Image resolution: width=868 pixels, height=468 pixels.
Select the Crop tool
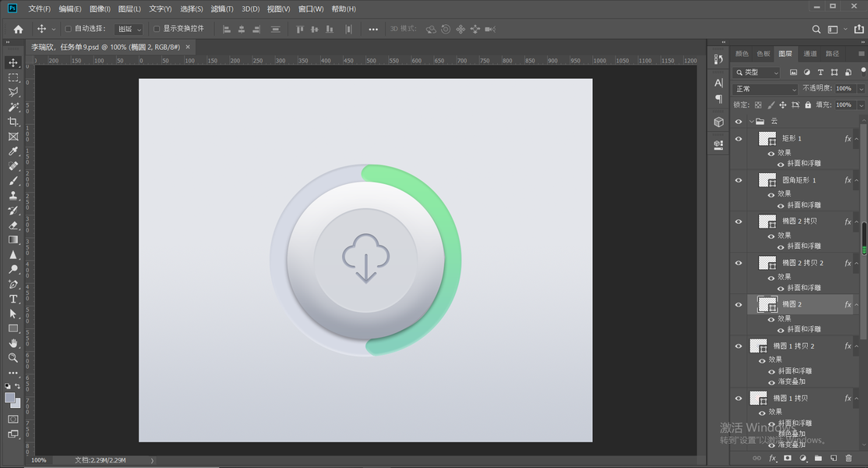tap(13, 122)
